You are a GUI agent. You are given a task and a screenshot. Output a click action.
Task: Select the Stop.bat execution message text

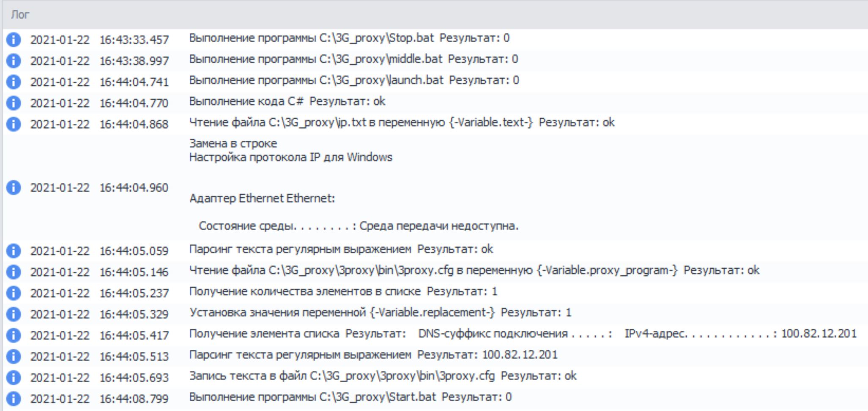coord(349,38)
